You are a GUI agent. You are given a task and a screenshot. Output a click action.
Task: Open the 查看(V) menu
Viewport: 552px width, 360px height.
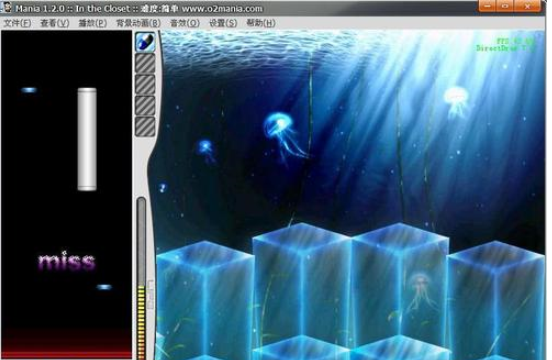click(54, 23)
